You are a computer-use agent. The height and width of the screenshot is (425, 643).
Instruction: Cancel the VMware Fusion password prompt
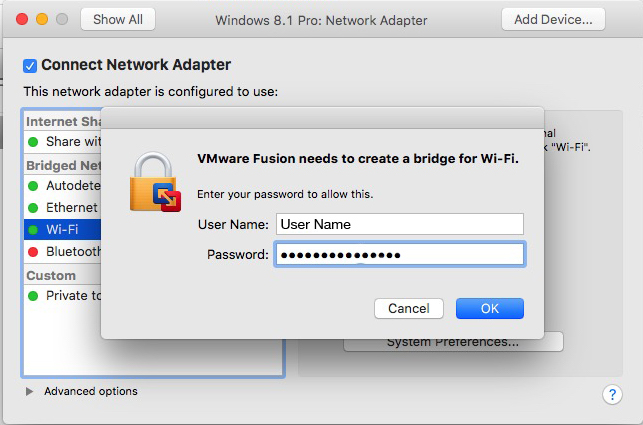(409, 308)
